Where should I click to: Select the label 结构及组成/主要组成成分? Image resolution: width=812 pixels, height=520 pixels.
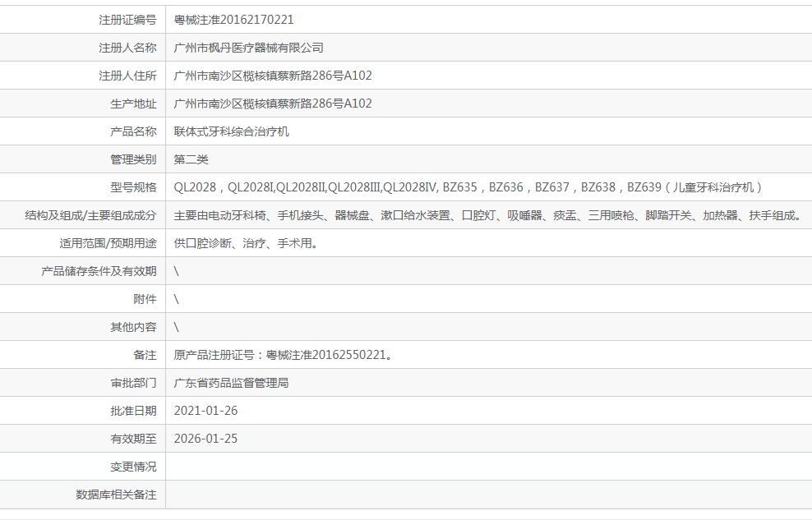(90, 215)
